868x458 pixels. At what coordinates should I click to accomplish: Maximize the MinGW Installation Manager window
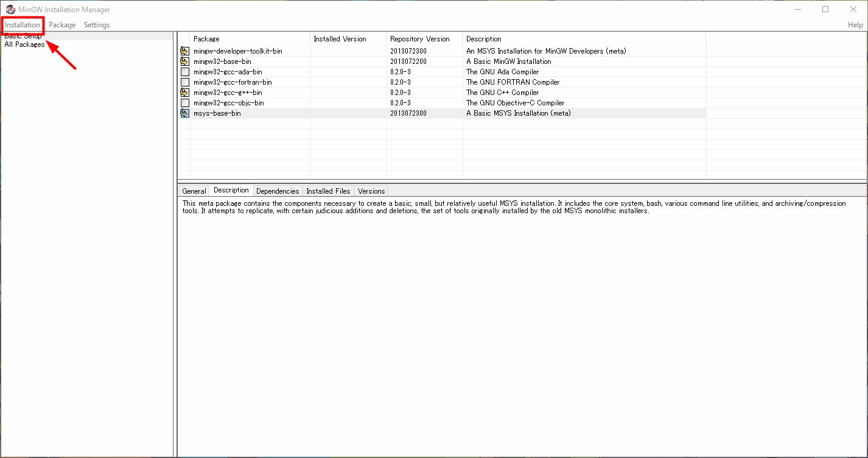click(825, 9)
